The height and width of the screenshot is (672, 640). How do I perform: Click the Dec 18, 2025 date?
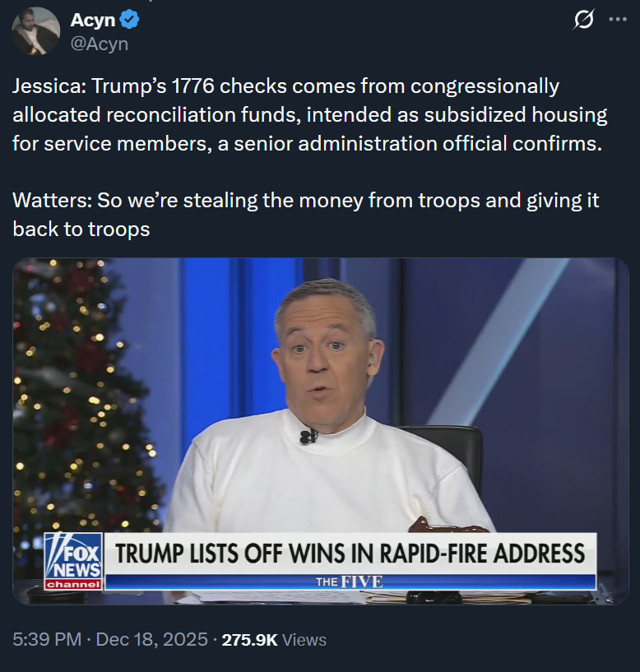151,639
